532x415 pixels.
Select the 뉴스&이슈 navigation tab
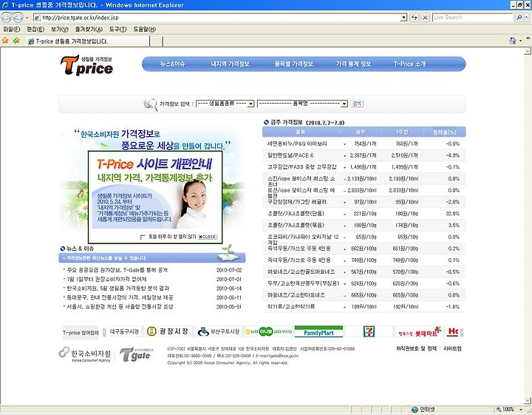(172, 64)
